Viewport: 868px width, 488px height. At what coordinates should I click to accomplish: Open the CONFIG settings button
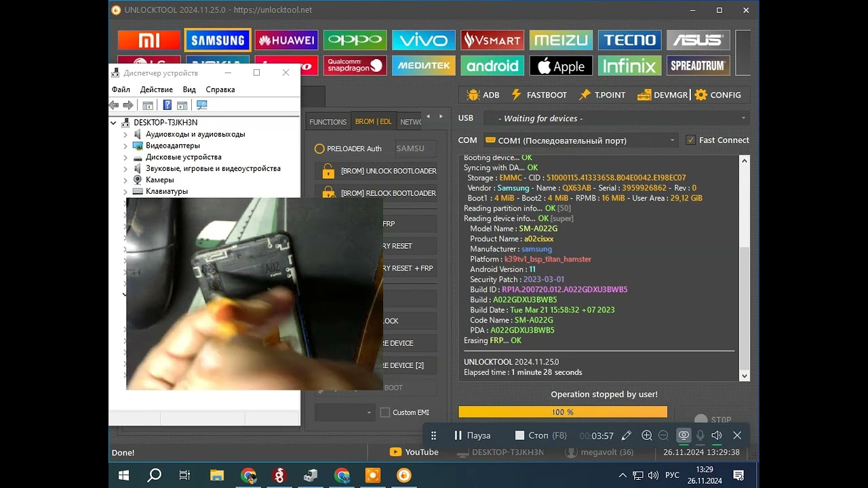[717, 95]
